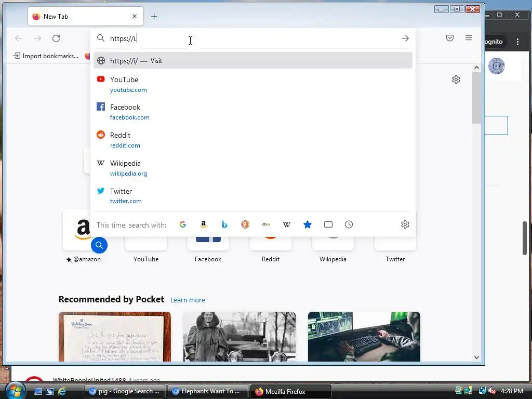Screen dimensions: 532x399
Task: Search this time with Google
Action: [x=183, y=224]
